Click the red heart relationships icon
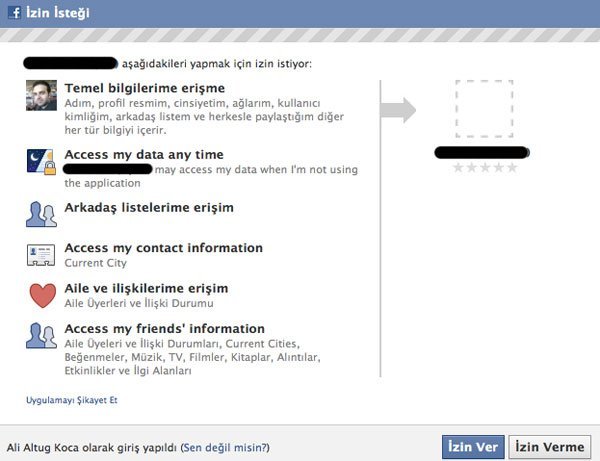 pyautogui.click(x=43, y=295)
